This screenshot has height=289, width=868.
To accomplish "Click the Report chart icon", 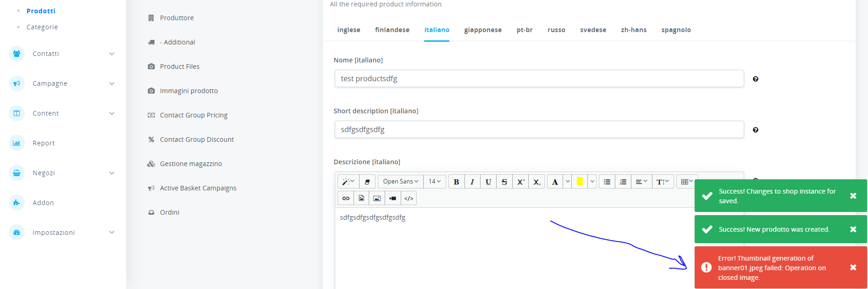I will click(17, 143).
